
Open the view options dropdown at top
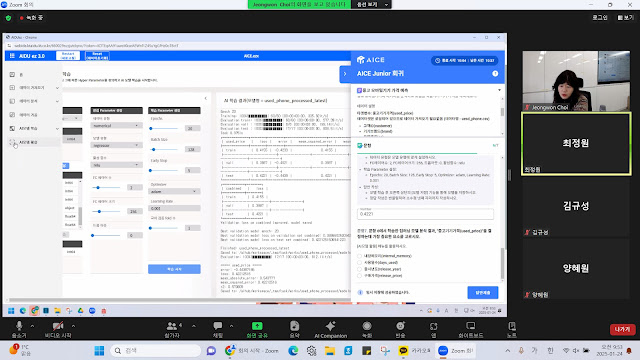coord(371,4)
